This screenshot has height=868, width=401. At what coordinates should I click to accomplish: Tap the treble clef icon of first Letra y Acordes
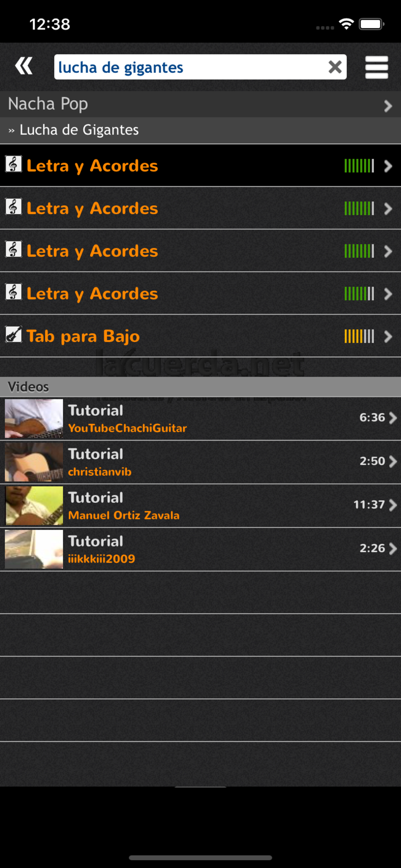point(13,164)
